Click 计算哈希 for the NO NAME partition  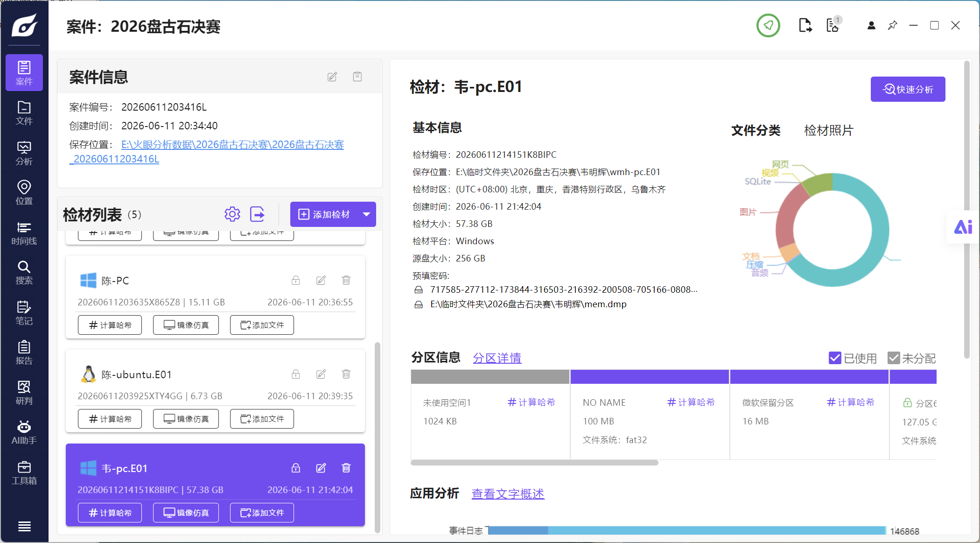(691, 402)
